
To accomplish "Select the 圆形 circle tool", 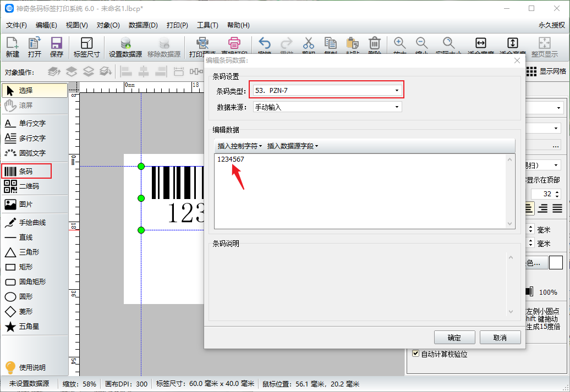I will [35, 297].
